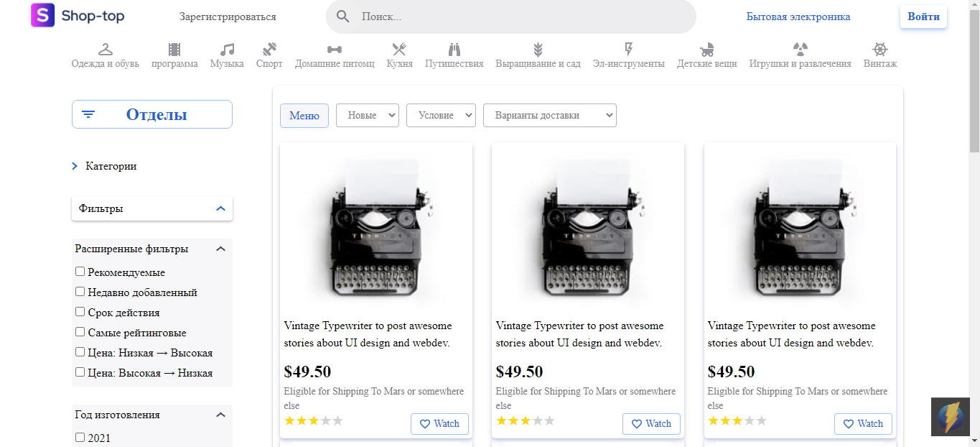Open the third typewriter product image
Viewport: 980px width, 447px height.
[800, 228]
